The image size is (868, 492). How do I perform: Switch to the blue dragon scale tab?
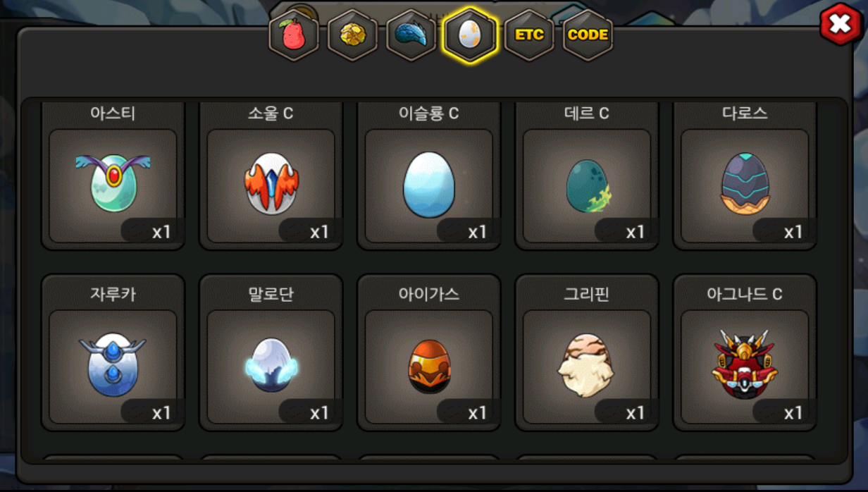(x=411, y=35)
